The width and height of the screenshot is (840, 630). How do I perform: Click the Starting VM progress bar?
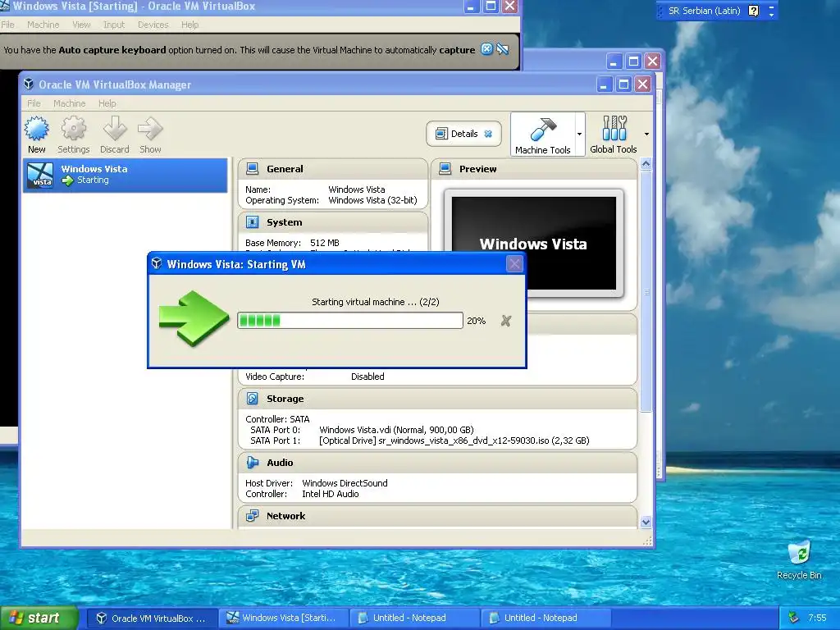[x=349, y=321]
